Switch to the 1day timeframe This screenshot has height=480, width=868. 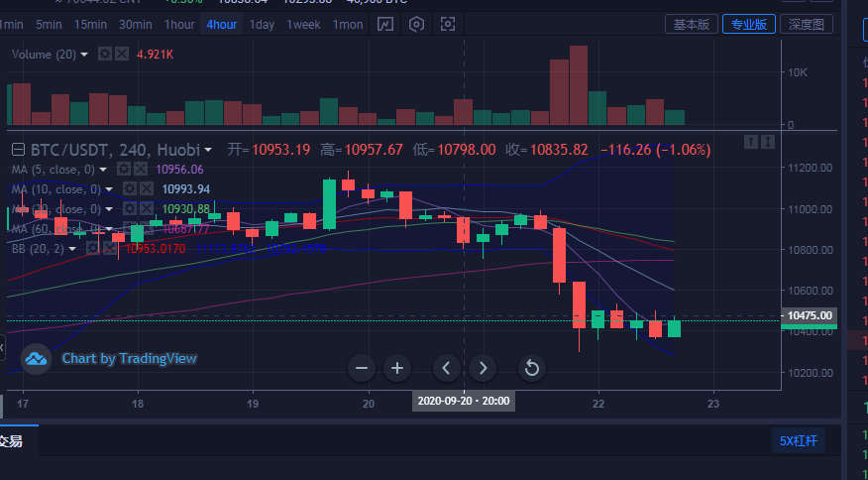[262, 25]
